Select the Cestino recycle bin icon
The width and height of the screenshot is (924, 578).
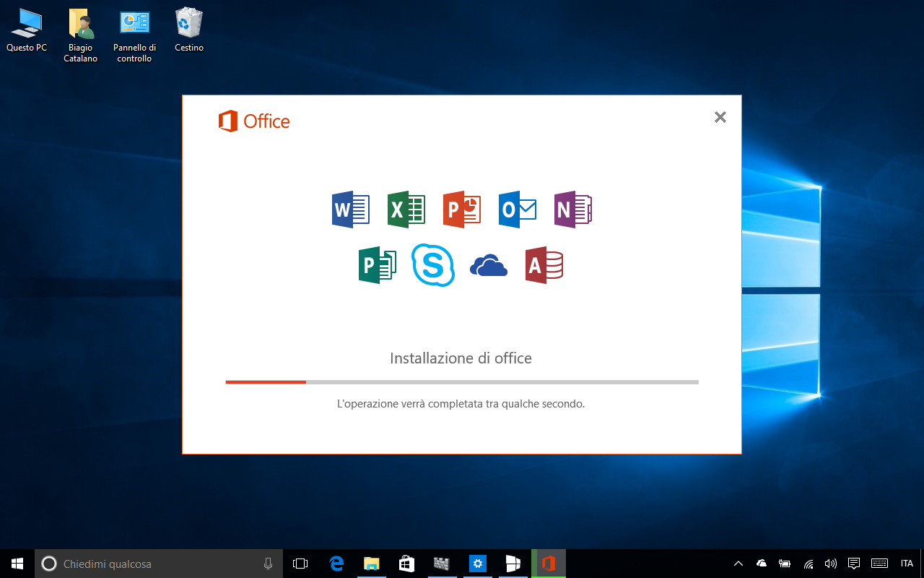click(189, 30)
